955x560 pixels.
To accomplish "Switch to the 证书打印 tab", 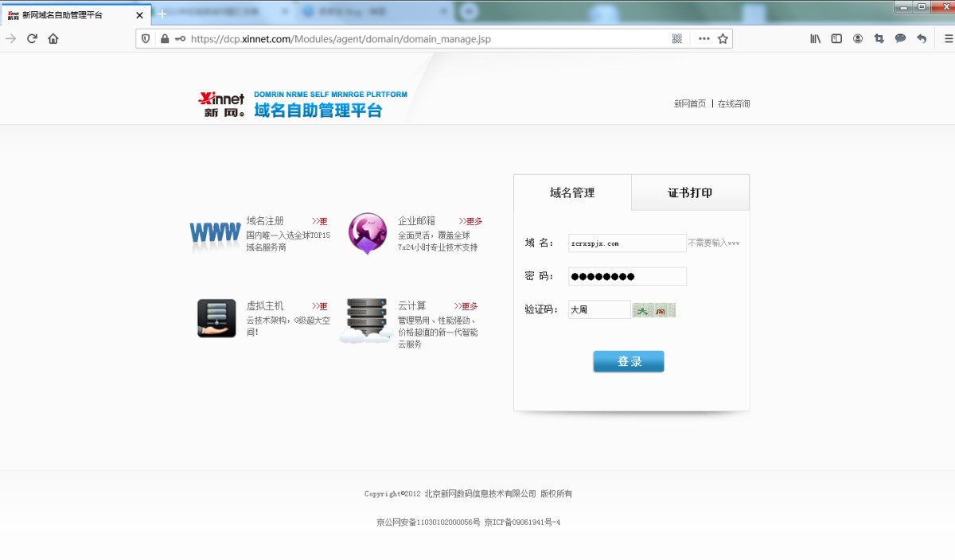I will click(690, 192).
